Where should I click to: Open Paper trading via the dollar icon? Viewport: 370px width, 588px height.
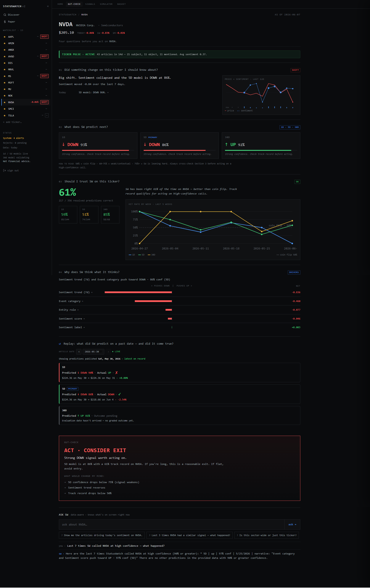(5, 22)
